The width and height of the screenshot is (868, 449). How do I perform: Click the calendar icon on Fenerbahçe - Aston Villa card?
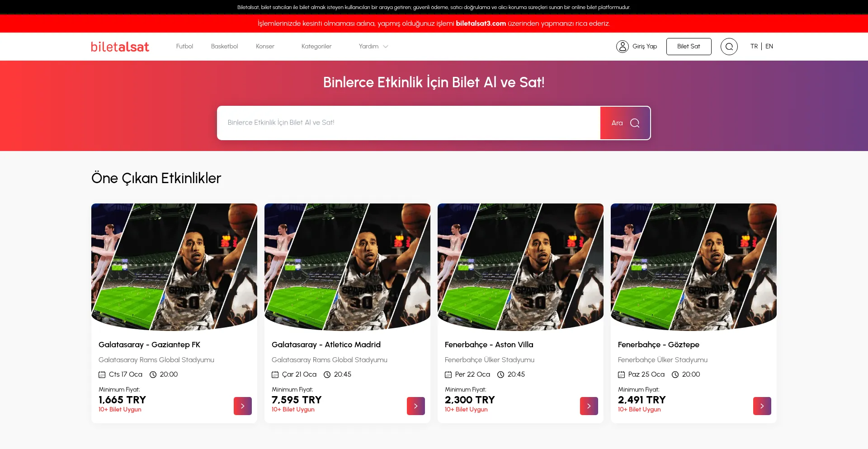pyautogui.click(x=448, y=374)
